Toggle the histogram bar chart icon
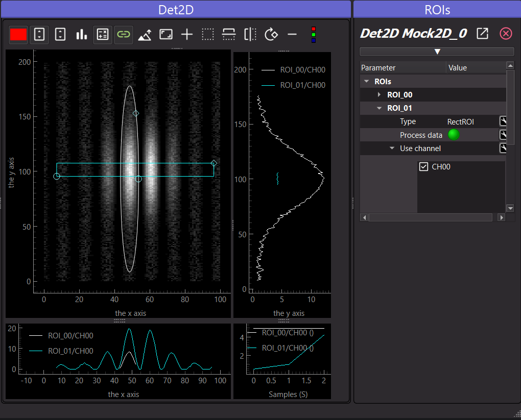Image resolution: width=521 pixels, height=420 pixels. [81, 35]
